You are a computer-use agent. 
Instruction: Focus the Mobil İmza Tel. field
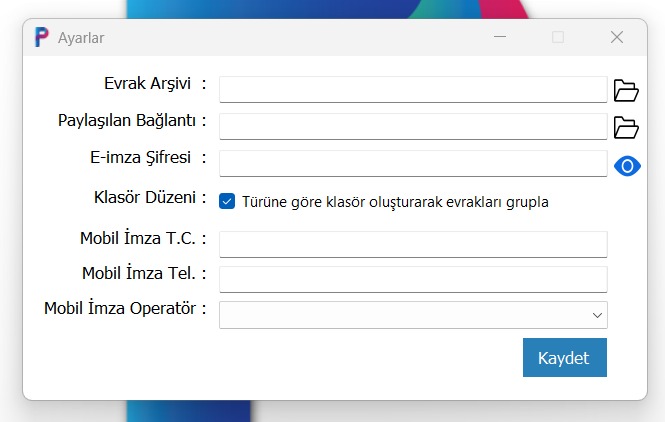point(412,279)
